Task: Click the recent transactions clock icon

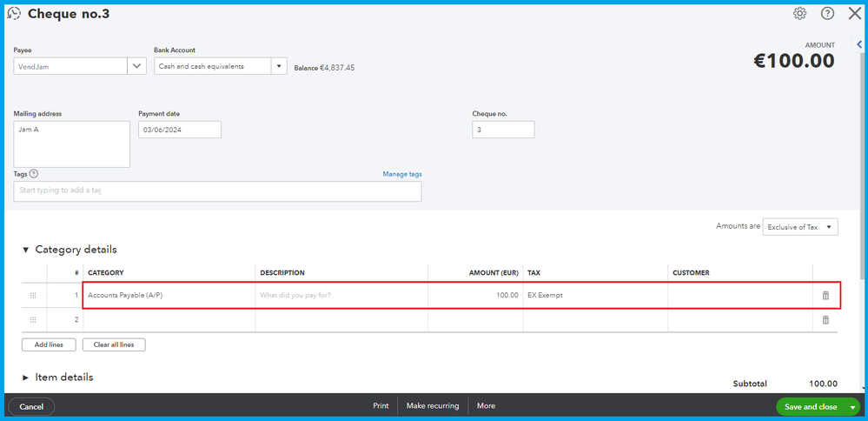Action: pos(14,14)
